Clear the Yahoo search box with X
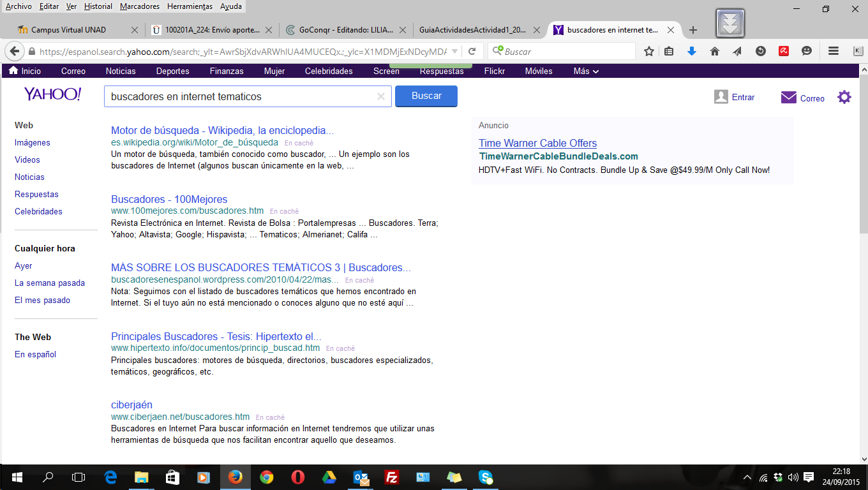This screenshot has width=868, height=490. tap(381, 96)
